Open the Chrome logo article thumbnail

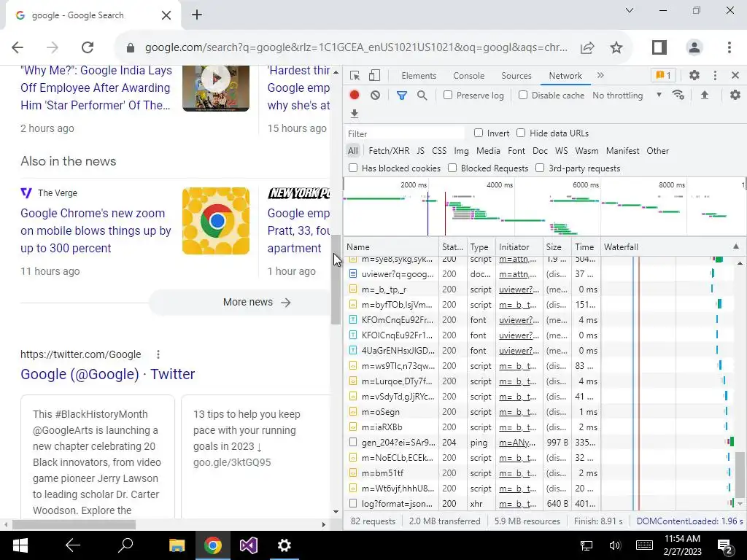216,221
